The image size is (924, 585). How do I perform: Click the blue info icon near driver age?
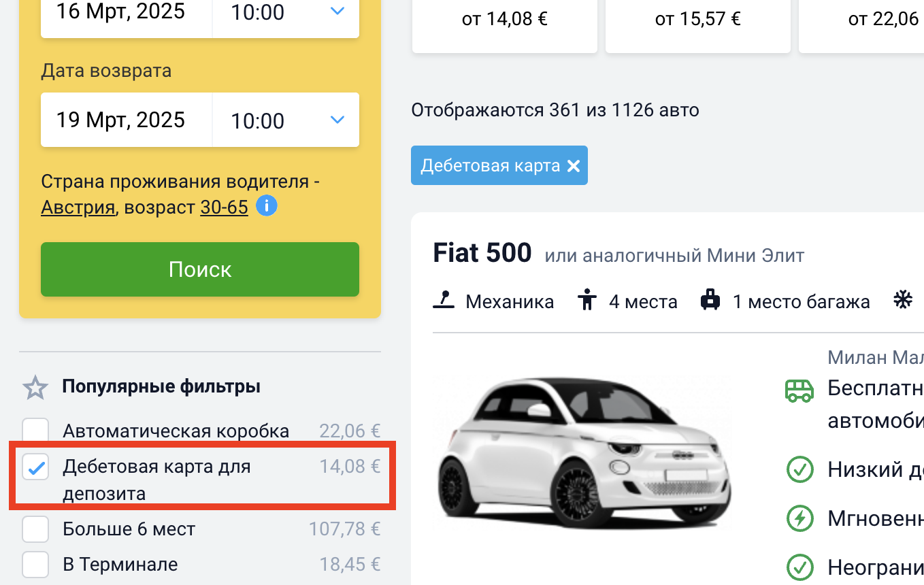coord(267,206)
